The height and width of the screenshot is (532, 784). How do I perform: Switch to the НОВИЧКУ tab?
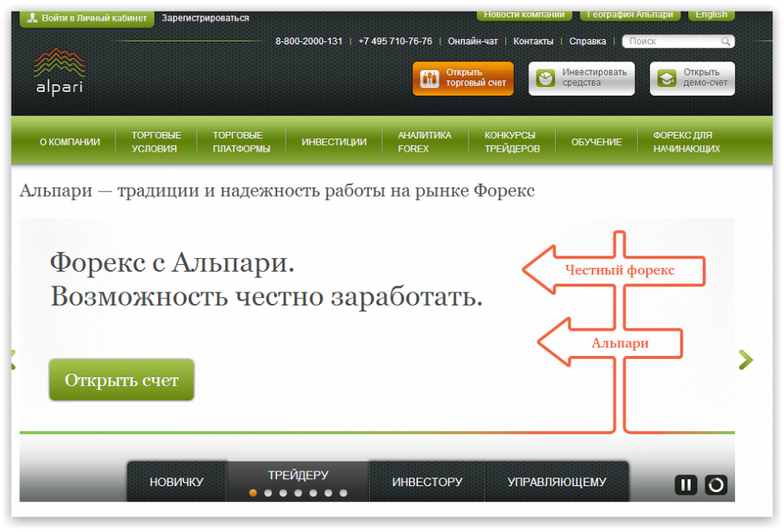177,481
